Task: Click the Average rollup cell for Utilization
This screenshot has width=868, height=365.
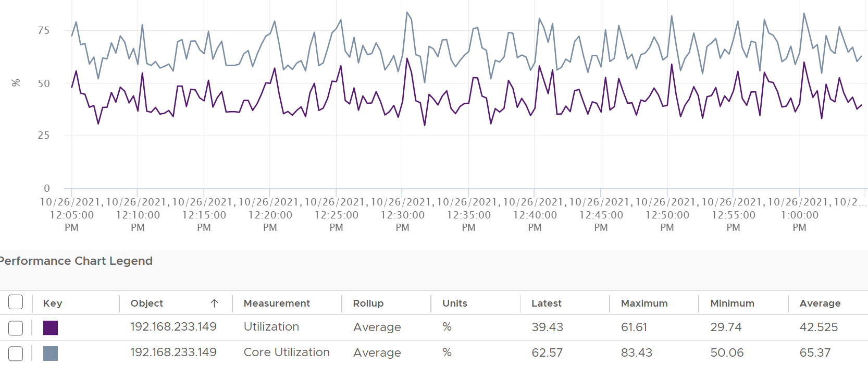Action: click(x=377, y=327)
